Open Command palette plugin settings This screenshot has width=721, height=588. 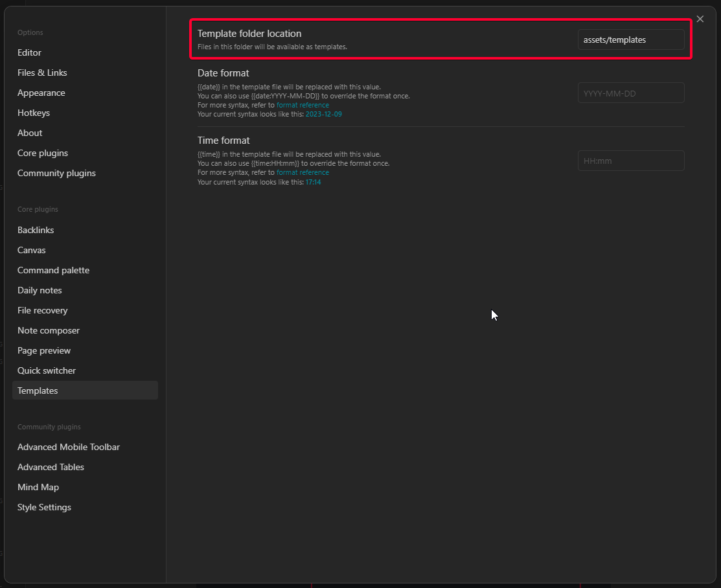coord(53,270)
